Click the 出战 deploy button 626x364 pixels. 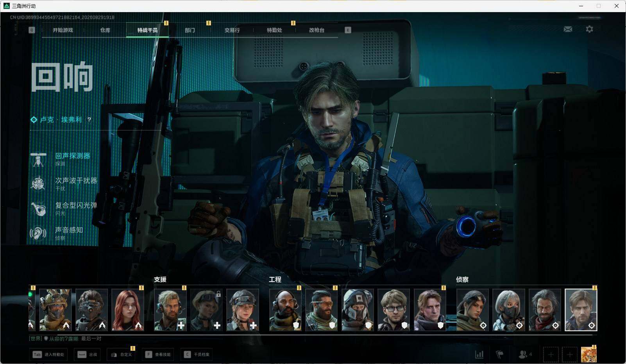pos(87,355)
